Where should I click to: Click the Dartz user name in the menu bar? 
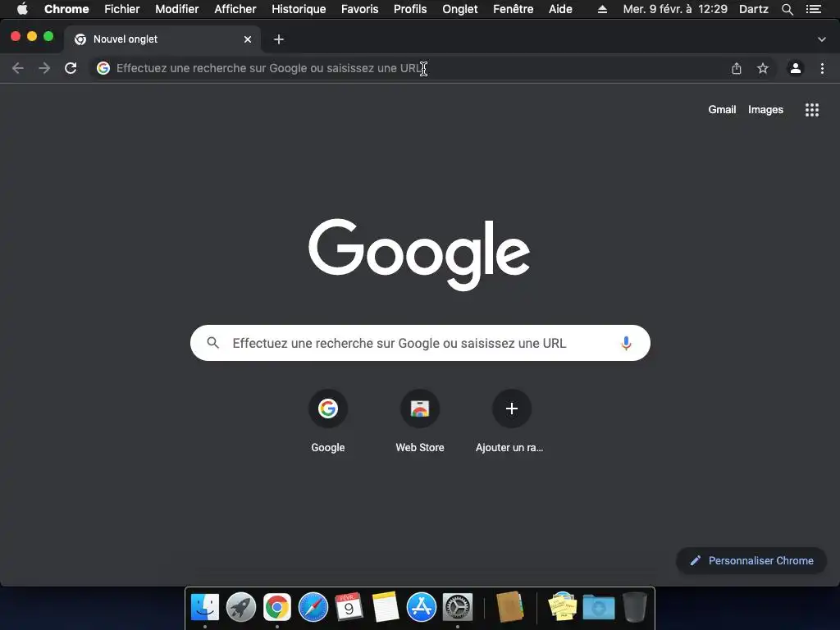754,9
